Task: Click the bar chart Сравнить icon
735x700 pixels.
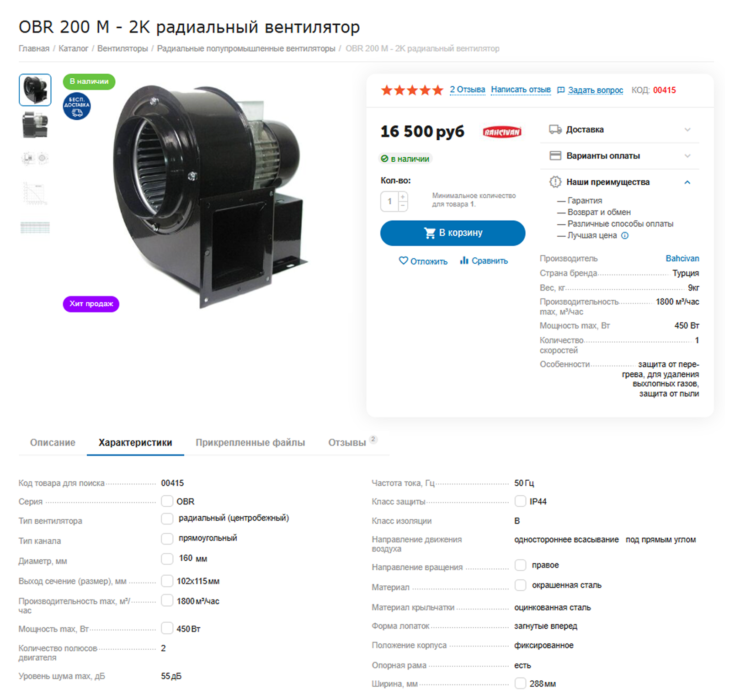Action: [x=464, y=260]
